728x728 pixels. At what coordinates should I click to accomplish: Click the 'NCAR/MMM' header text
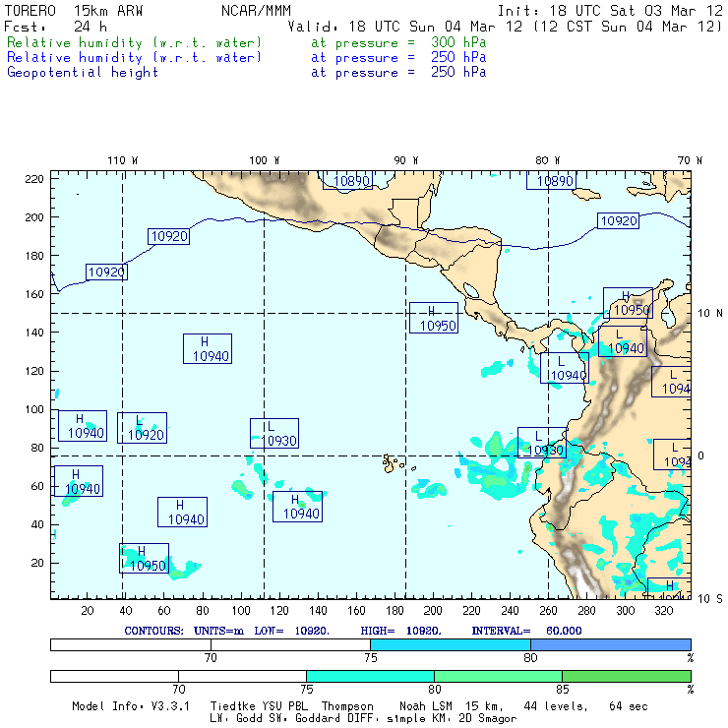256,11
